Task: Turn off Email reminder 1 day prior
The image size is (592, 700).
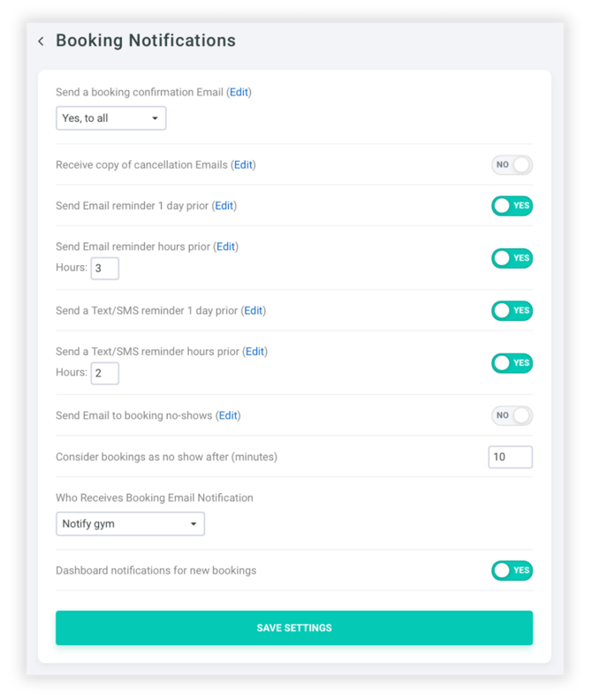Action: [x=512, y=206]
